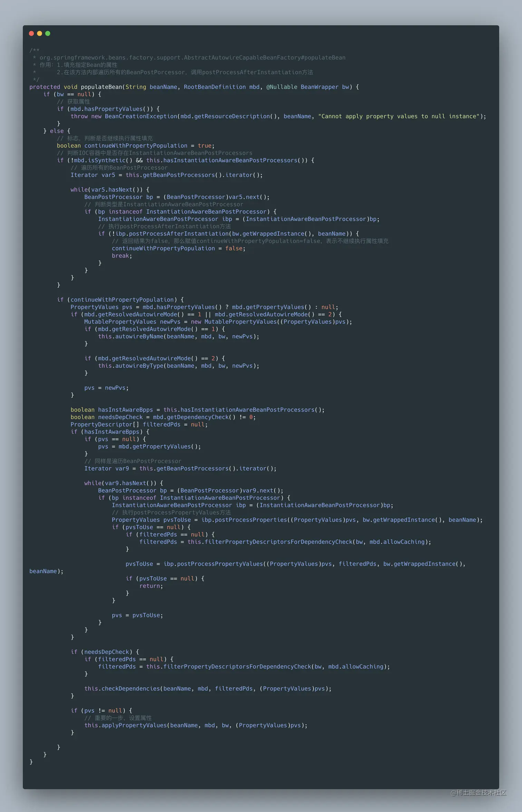Click the Iterator var9 declaration

click(107, 469)
